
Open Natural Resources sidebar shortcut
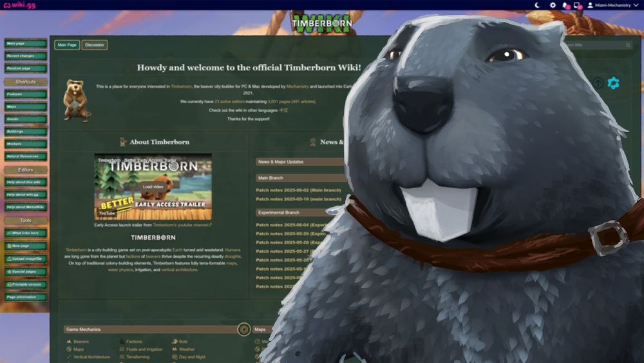pyautogui.click(x=26, y=156)
